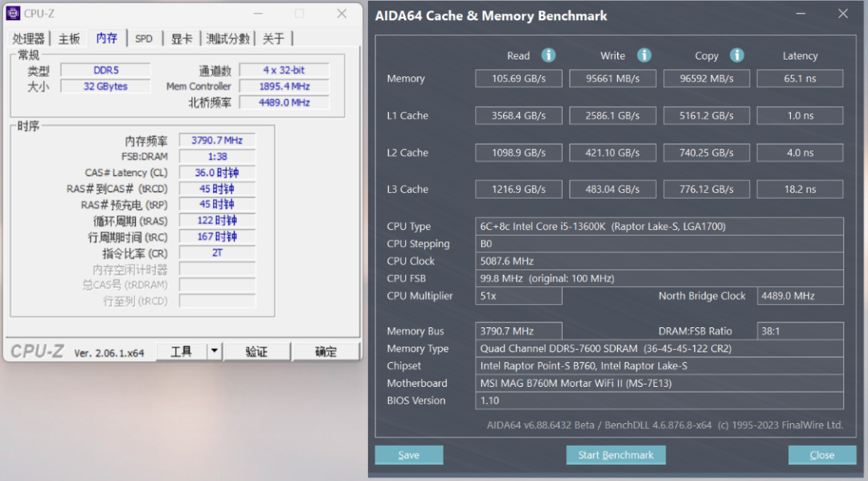The image size is (868, 481).
Task: Click Memory Type field Quad Channel DDR5-7600
Action: click(x=659, y=348)
